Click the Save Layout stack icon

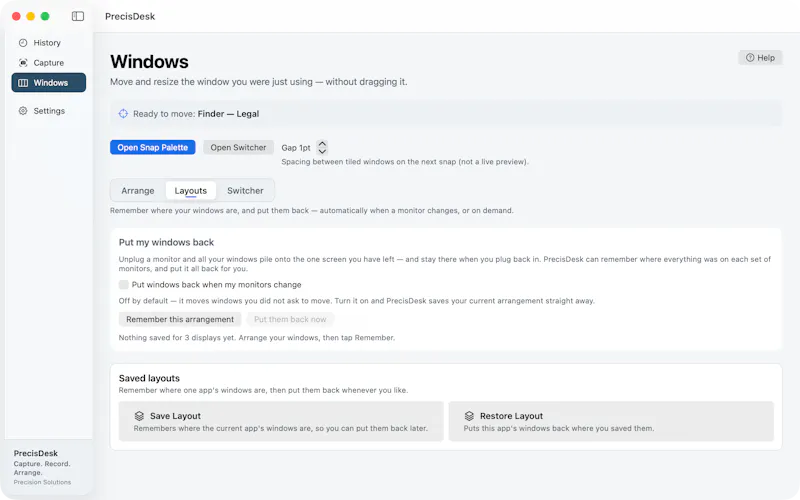139,416
